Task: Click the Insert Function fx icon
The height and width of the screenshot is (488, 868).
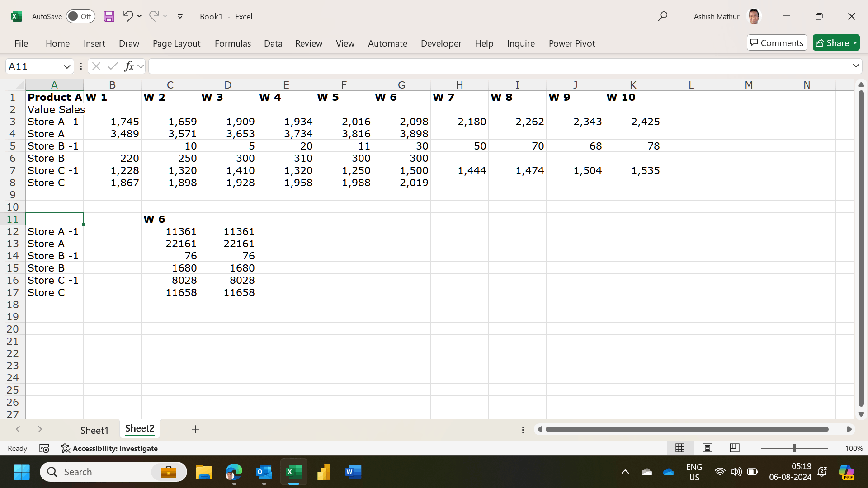Action: click(x=130, y=66)
